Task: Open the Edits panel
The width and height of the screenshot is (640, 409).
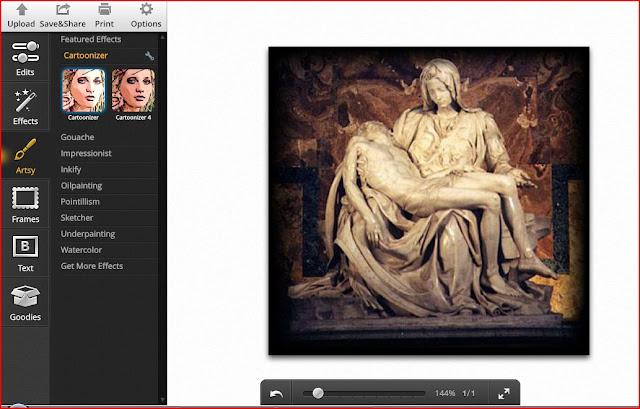Action: coord(25,58)
